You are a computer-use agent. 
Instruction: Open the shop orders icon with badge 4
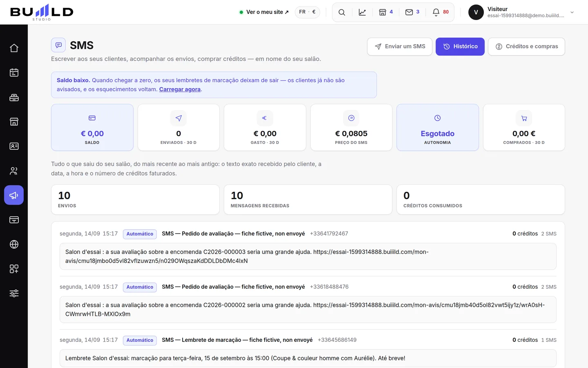[x=386, y=12]
